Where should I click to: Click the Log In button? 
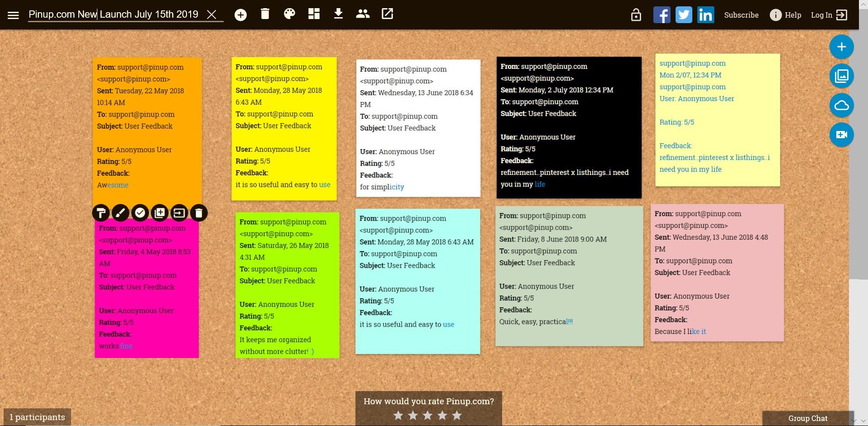tap(829, 15)
